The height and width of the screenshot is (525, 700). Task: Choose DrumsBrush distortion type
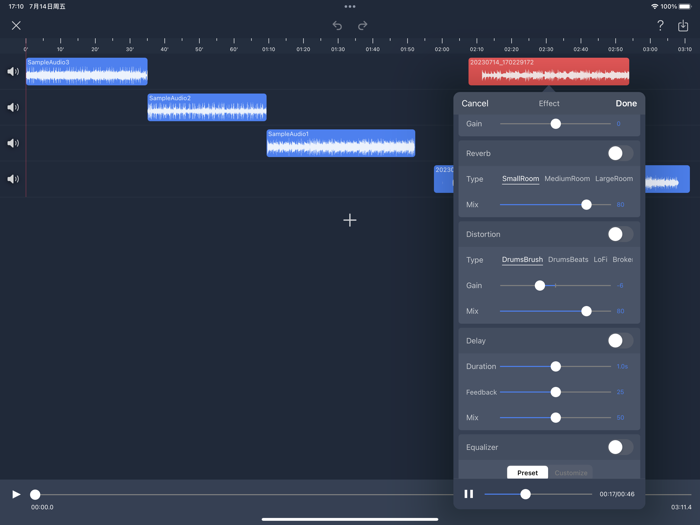click(x=522, y=259)
